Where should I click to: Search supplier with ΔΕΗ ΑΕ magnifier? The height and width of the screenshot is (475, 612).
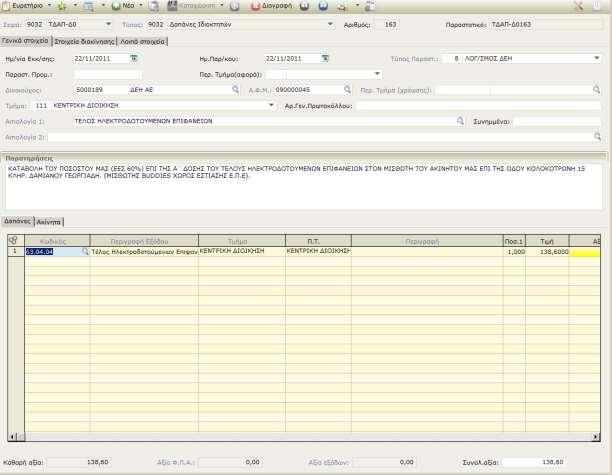[235, 90]
